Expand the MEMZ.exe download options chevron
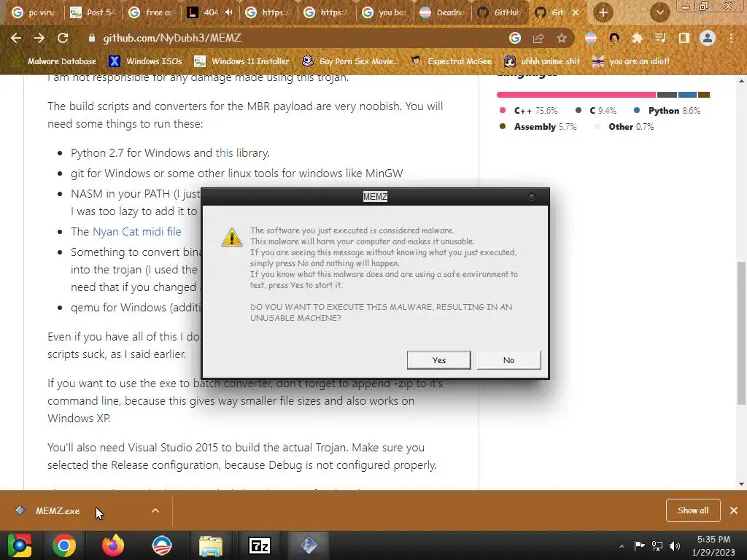The image size is (747, 560). pyautogui.click(x=155, y=510)
